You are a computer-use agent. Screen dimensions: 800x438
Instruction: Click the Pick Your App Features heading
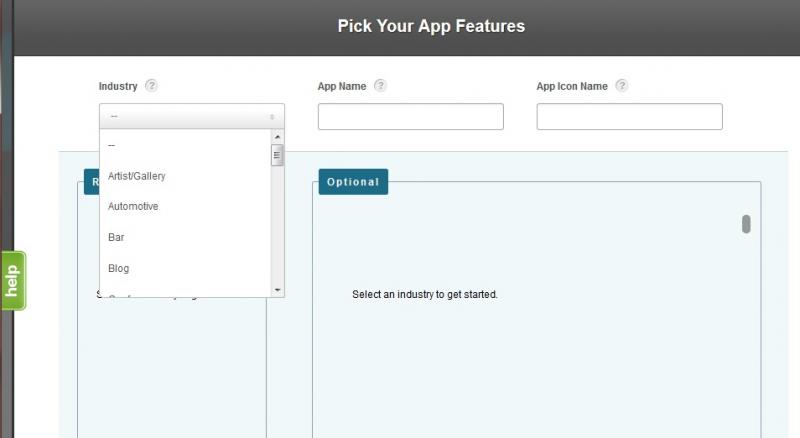[431, 26]
